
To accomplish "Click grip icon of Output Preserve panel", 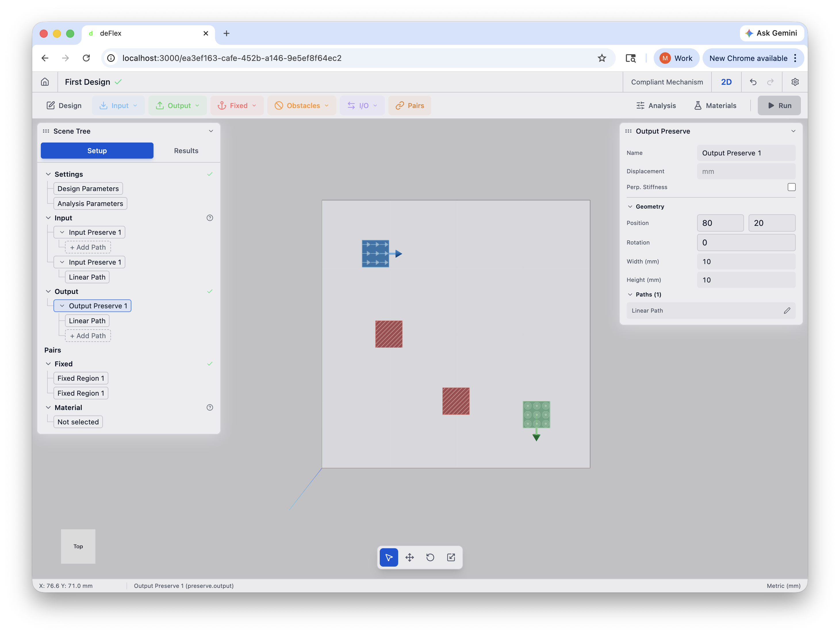I will click(628, 131).
